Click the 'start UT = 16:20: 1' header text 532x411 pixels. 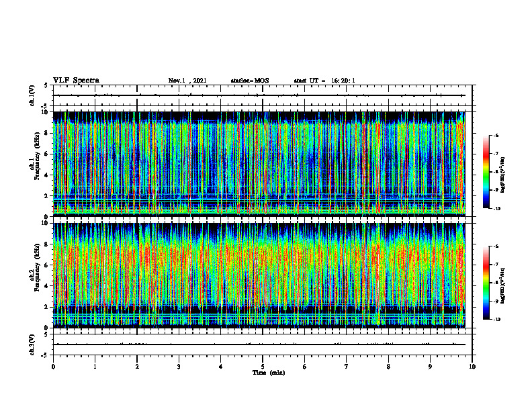(x=324, y=81)
